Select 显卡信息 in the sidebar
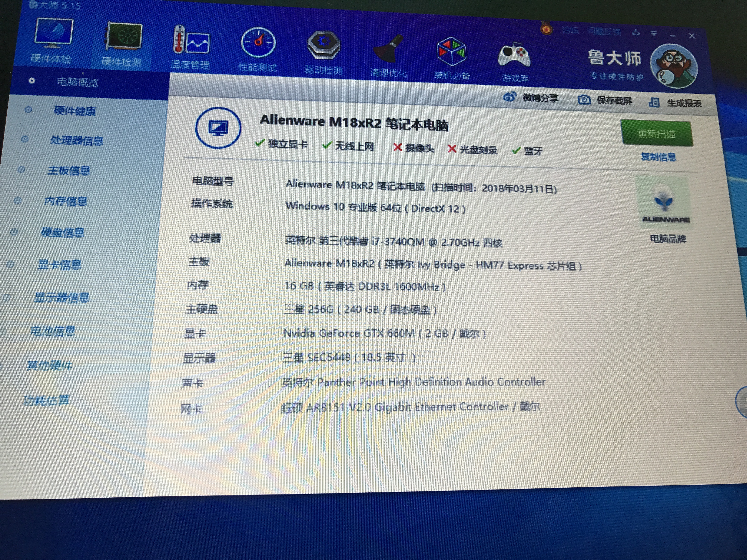 [59, 265]
